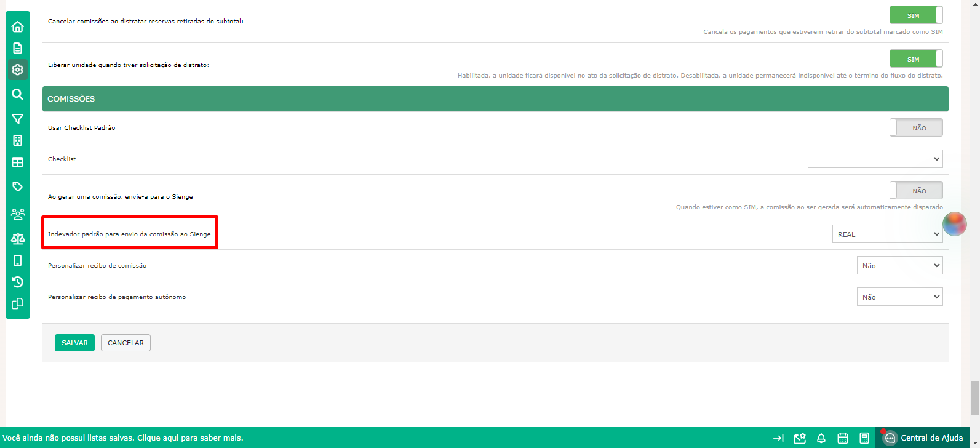The image size is (980, 448).
Task: Open the Checklist dropdown
Action: coord(875,159)
